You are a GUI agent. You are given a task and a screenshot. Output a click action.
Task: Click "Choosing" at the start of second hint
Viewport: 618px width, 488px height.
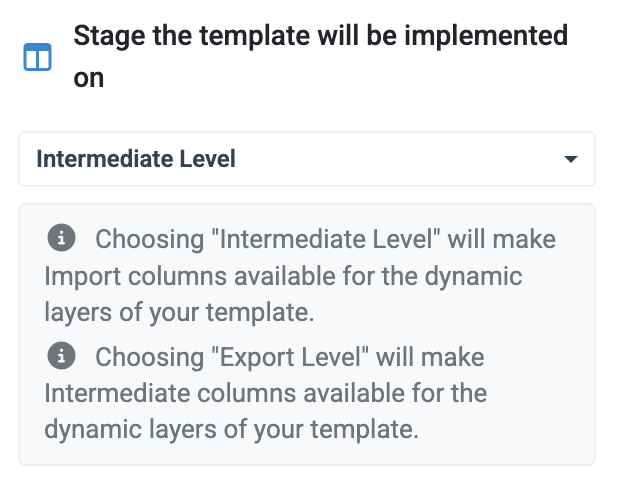pyautogui.click(x=150, y=357)
